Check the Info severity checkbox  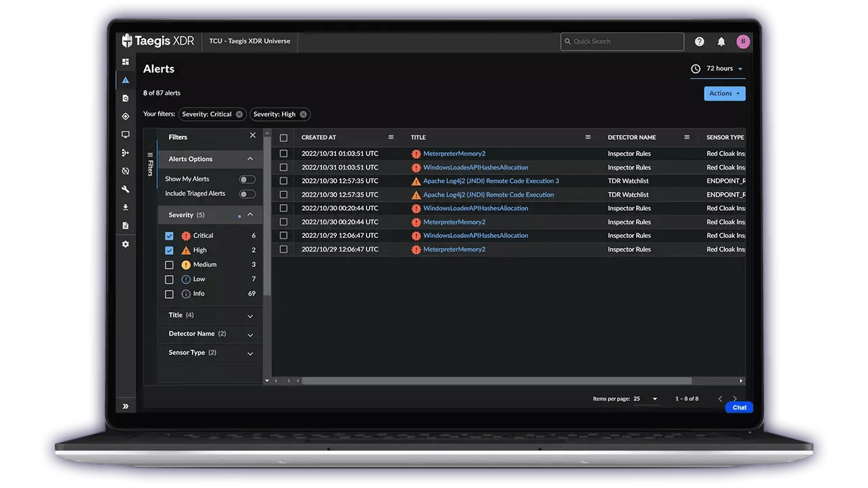[169, 294]
